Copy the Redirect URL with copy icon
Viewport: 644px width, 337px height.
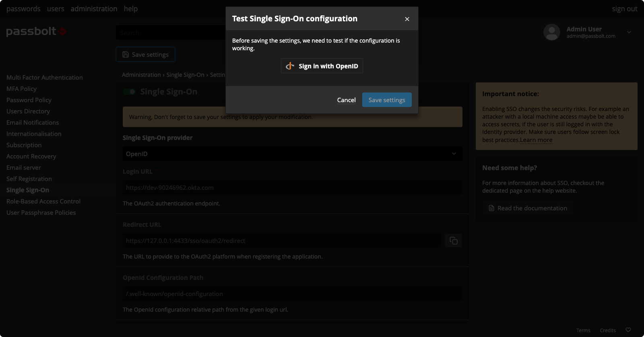coord(453,240)
